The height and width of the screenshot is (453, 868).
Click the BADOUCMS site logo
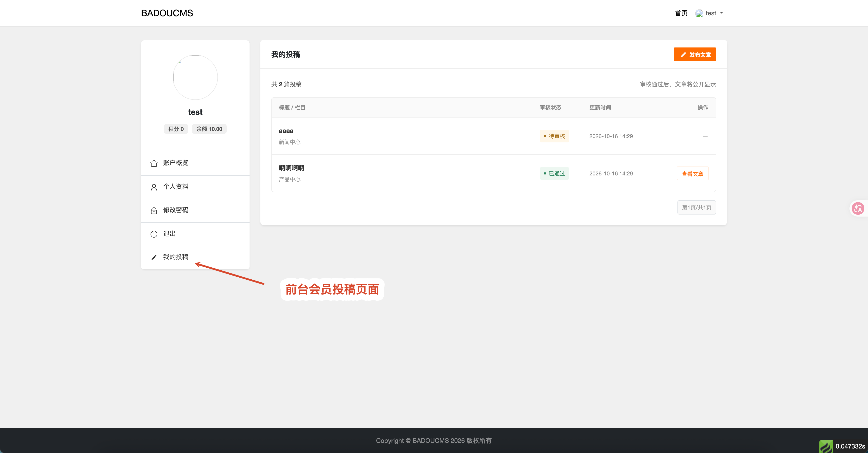167,13
